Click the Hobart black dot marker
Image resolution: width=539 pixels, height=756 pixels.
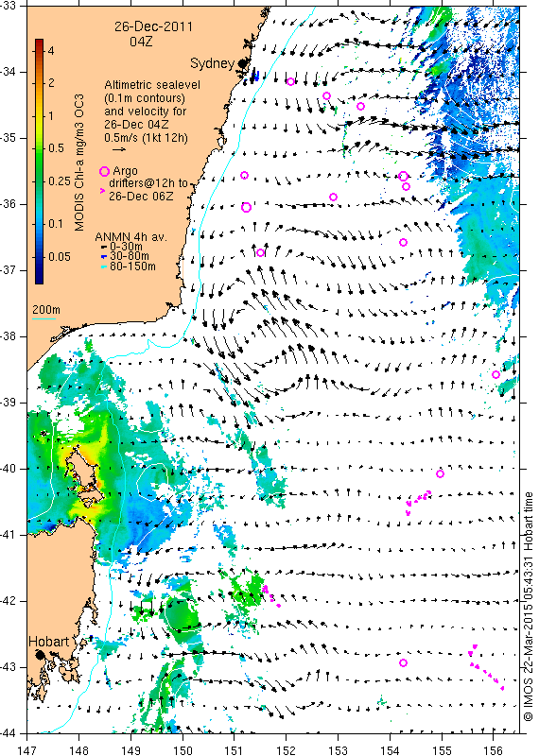point(40,654)
